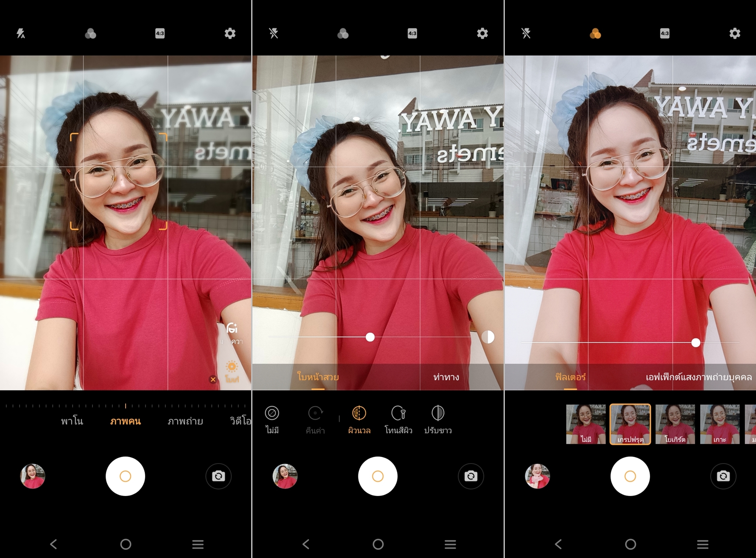Switch camera in middle screen

471,476
